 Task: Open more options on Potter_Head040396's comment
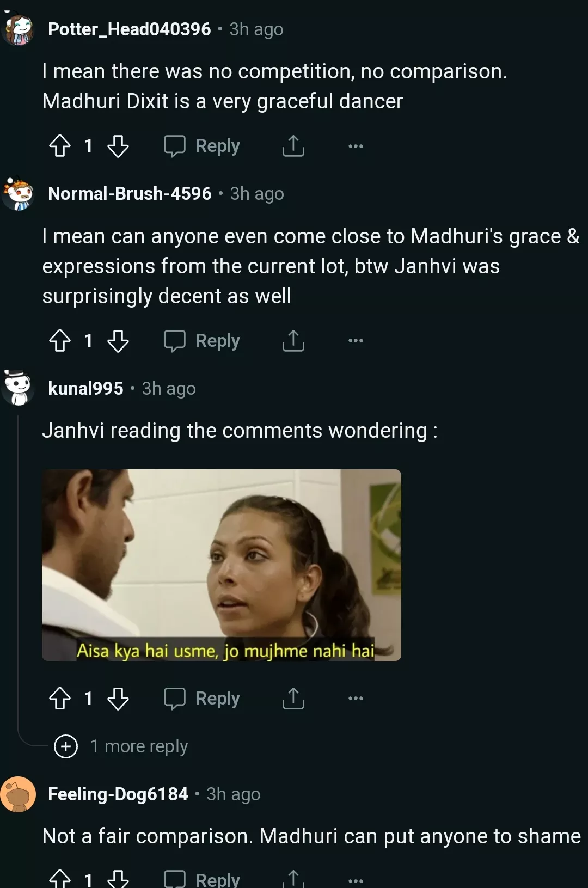[356, 146]
